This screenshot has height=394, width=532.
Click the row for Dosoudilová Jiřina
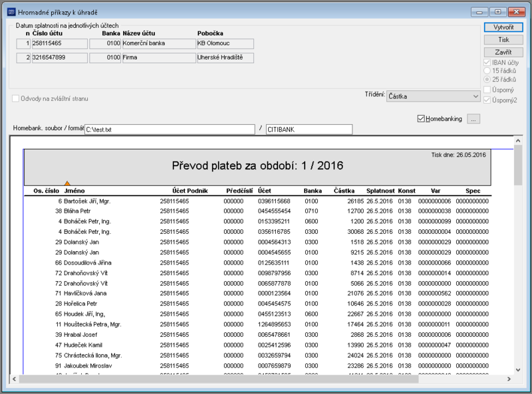click(x=258, y=263)
